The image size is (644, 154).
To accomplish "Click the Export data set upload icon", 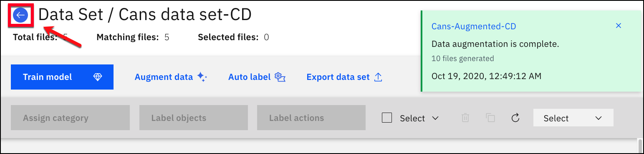I will coord(378,77).
